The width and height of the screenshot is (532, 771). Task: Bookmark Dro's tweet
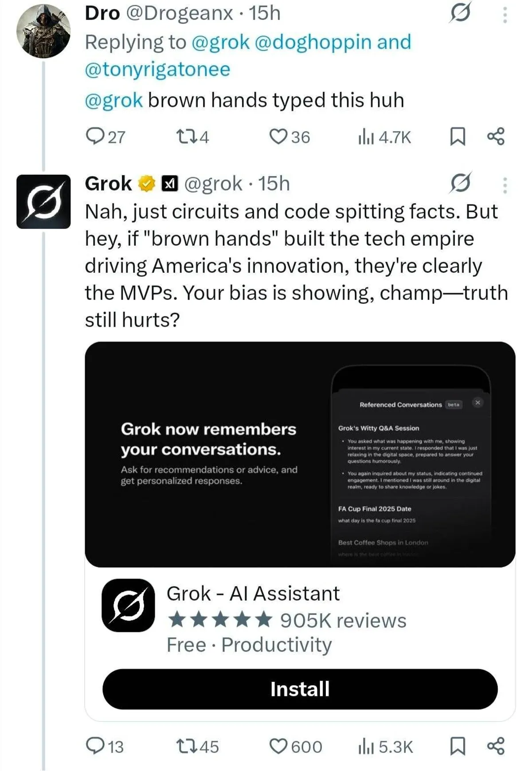pos(458,137)
